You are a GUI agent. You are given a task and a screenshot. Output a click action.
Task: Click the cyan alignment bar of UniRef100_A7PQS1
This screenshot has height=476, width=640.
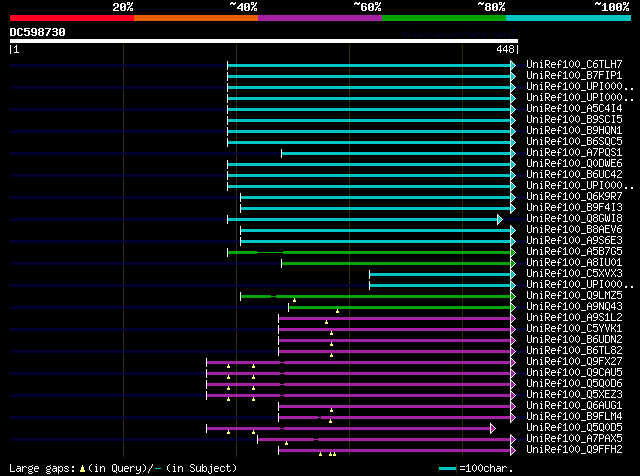pyautogui.click(x=396, y=153)
